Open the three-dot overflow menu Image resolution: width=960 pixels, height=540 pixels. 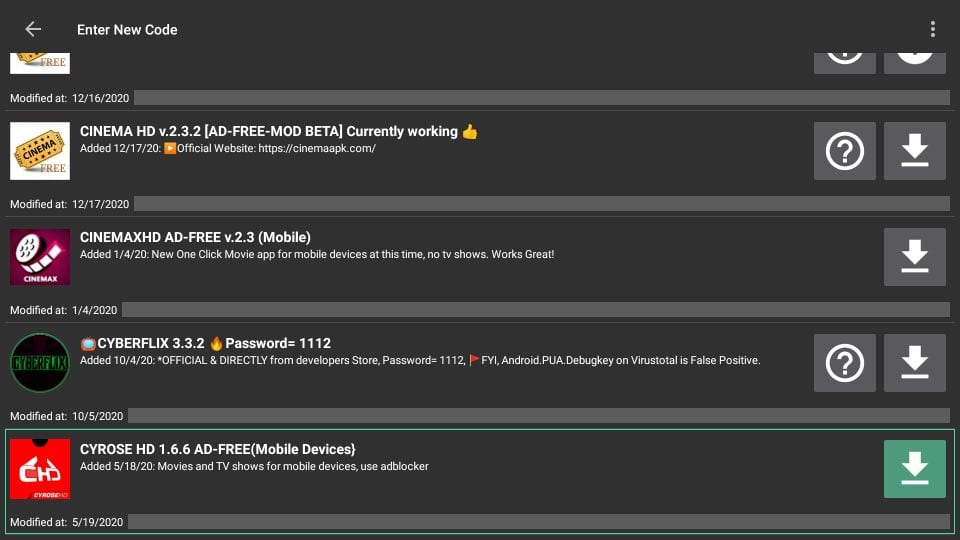click(x=932, y=29)
